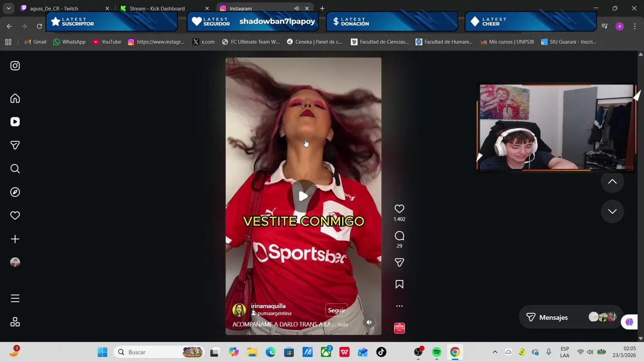Open the Search magnifier in Instagram sidebar
This screenshot has height=362, width=644.
point(15,169)
